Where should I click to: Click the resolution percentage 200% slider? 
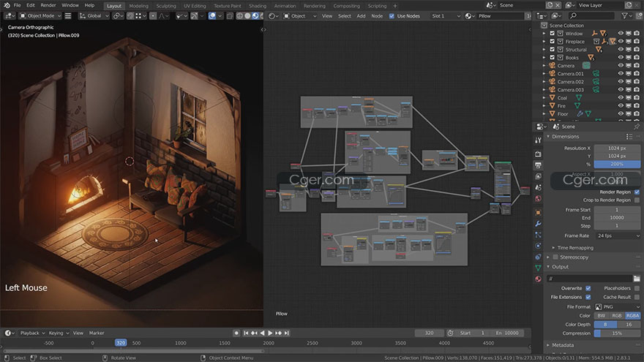(x=618, y=164)
